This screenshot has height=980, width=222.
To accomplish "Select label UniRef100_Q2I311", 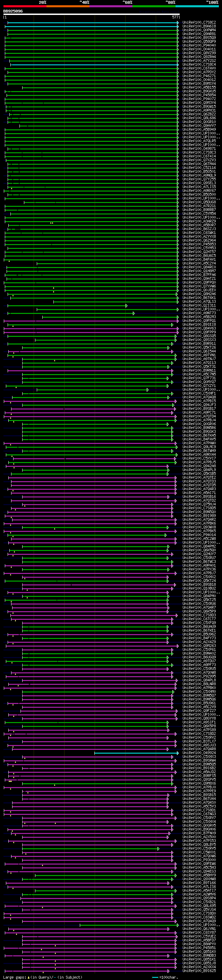I will pyautogui.click(x=199, y=306).
